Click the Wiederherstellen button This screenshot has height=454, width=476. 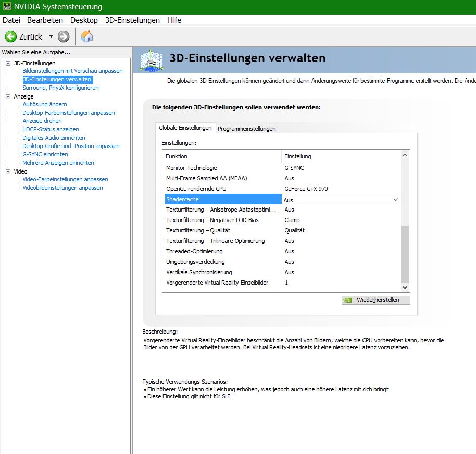375,300
